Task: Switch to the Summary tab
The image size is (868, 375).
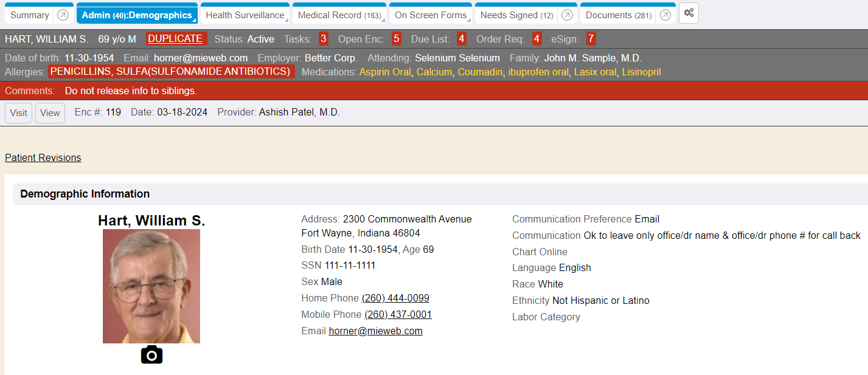Action: point(29,15)
